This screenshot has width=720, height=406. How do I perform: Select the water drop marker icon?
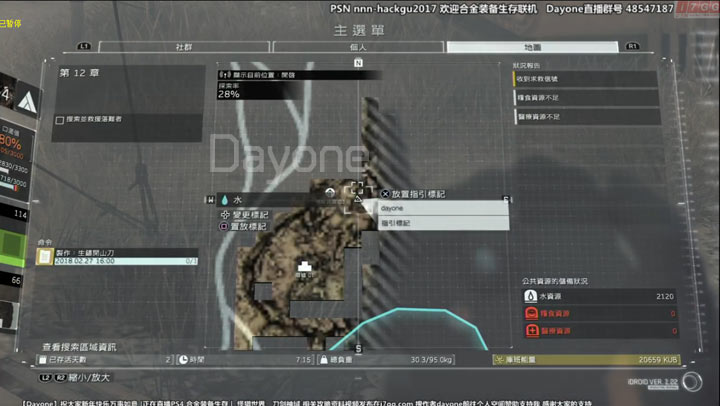[225, 200]
